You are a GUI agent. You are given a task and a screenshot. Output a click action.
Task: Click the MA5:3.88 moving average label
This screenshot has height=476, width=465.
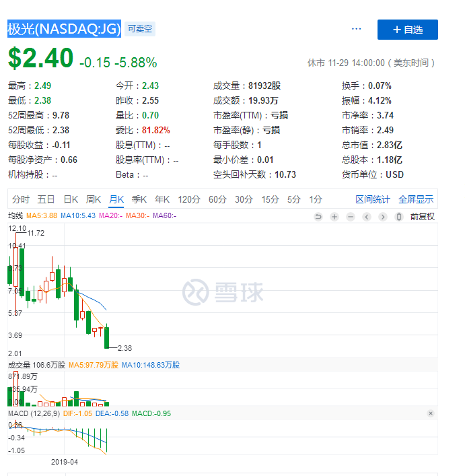tap(42, 215)
